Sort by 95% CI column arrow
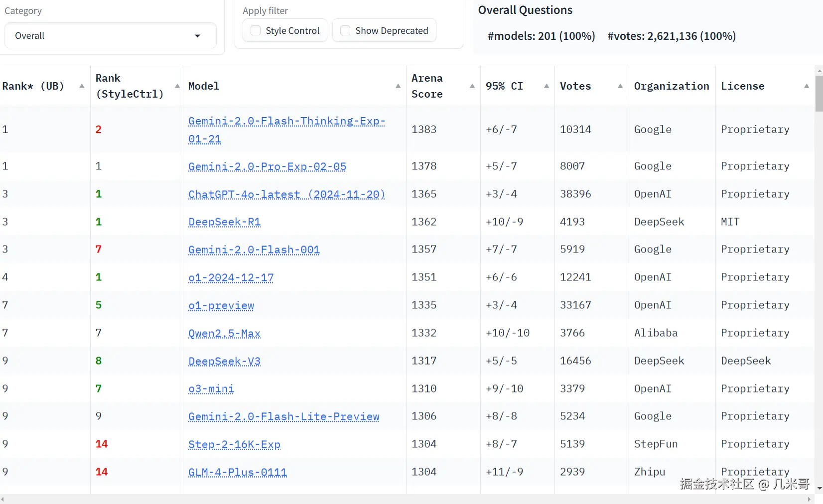The width and height of the screenshot is (823, 504). tap(547, 86)
